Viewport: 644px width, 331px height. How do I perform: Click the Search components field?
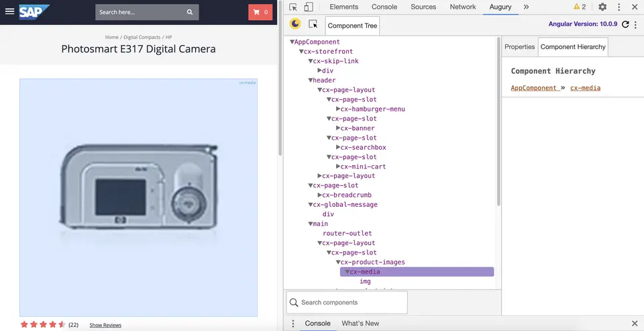347,303
